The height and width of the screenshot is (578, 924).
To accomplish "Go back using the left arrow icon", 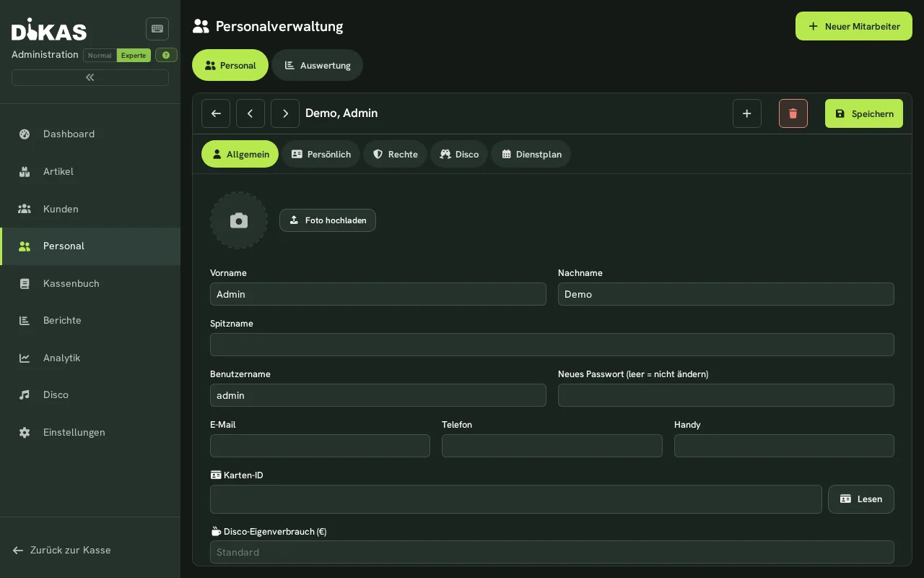I will coord(216,113).
